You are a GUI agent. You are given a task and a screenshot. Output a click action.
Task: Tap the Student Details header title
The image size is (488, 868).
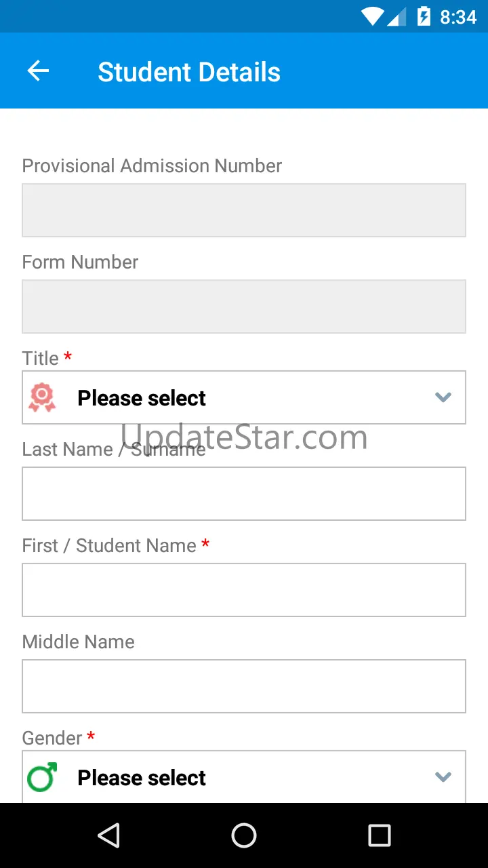pyautogui.click(x=189, y=72)
